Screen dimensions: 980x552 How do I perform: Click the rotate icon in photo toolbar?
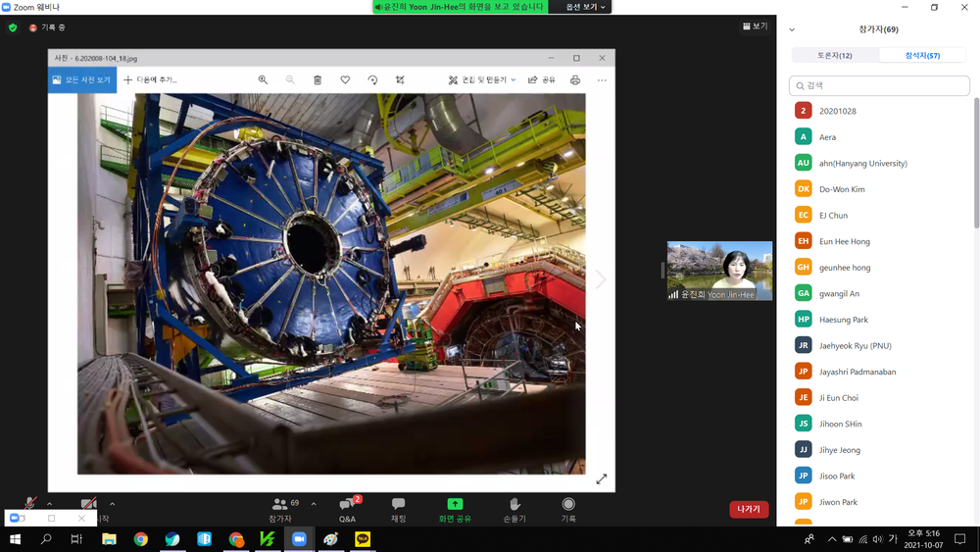pos(372,80)
